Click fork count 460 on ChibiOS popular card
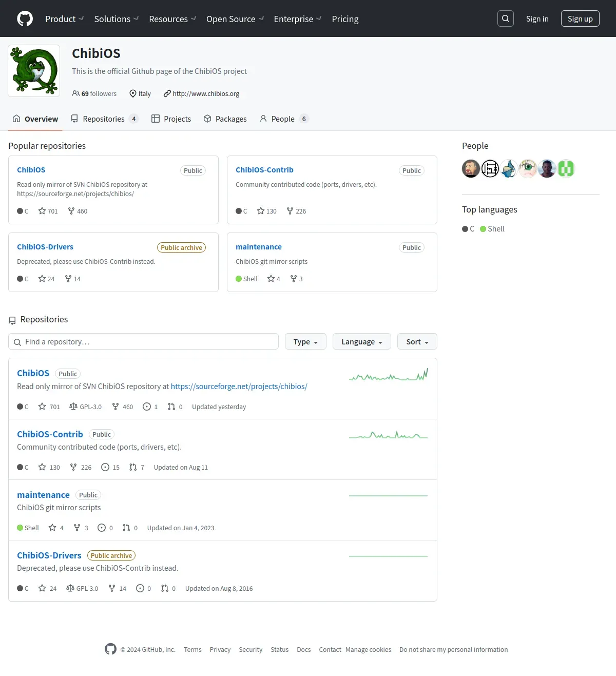 tap(78, 211)
